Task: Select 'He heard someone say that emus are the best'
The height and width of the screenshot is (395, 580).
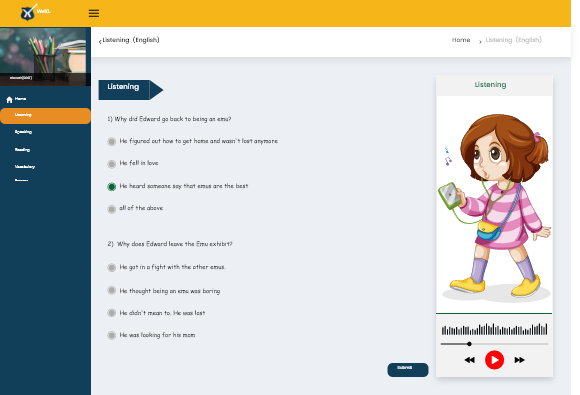Action: coord(111,186)
